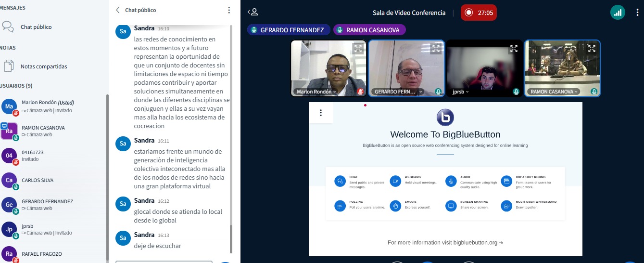Click the POLLING feature icon on slide

point(340,206)
